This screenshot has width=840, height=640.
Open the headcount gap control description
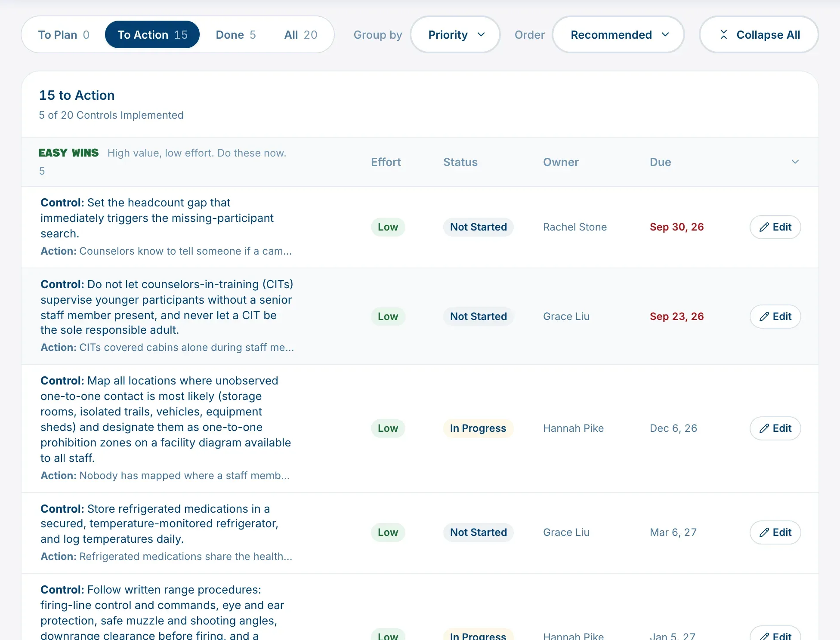[157, 218]
